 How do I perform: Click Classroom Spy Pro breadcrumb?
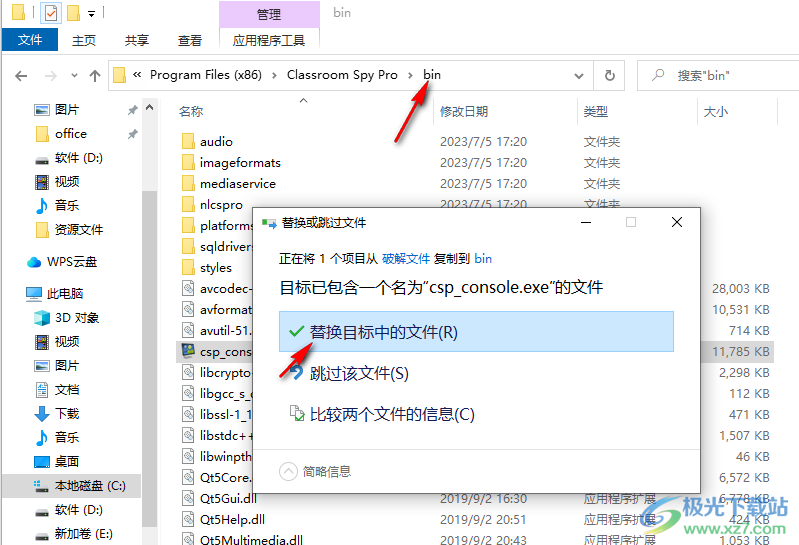342,75
